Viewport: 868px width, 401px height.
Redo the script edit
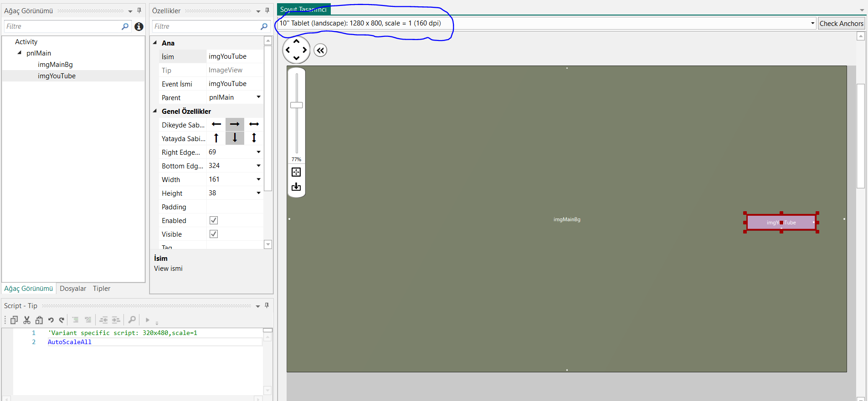pyautogui.click(x=62, y=320)
